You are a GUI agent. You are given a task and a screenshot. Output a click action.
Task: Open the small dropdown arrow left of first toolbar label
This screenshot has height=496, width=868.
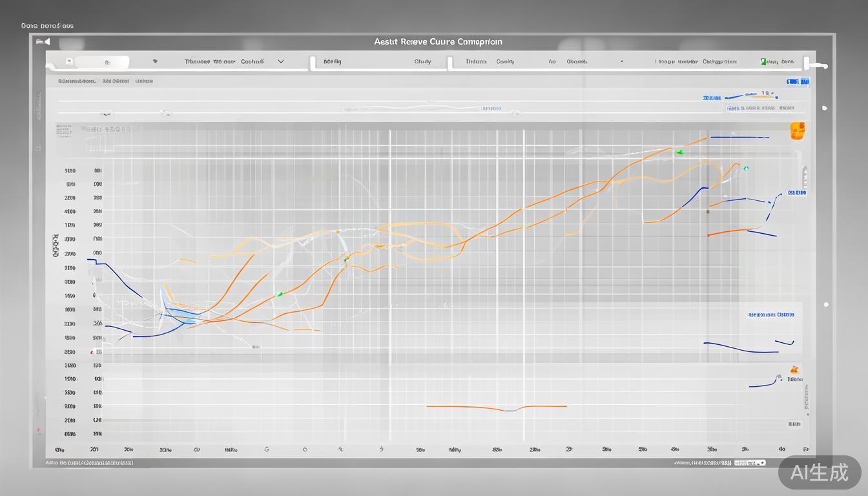tap(155, 62)
